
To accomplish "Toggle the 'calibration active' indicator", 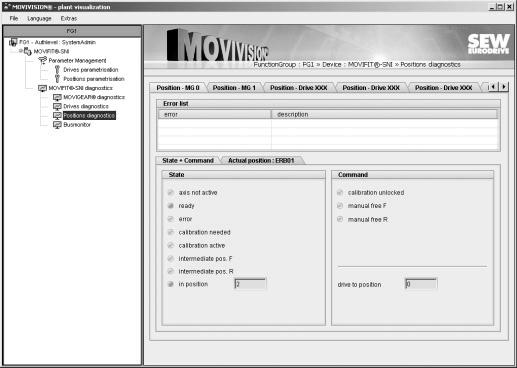I will pyautogui.click(x=171, y=245).
